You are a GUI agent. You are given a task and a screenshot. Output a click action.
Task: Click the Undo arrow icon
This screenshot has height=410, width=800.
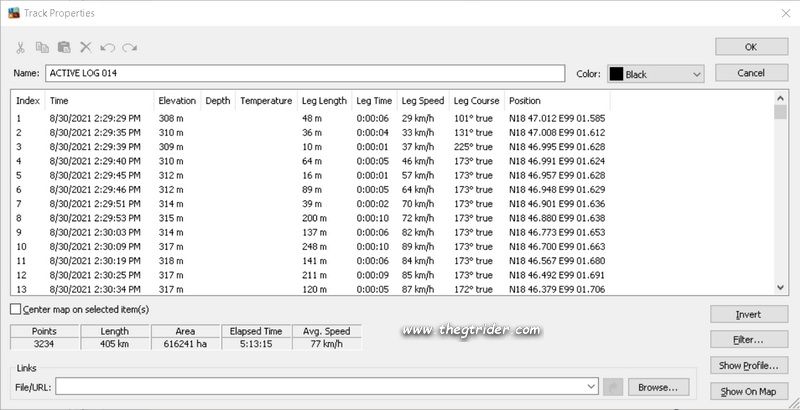107,47
